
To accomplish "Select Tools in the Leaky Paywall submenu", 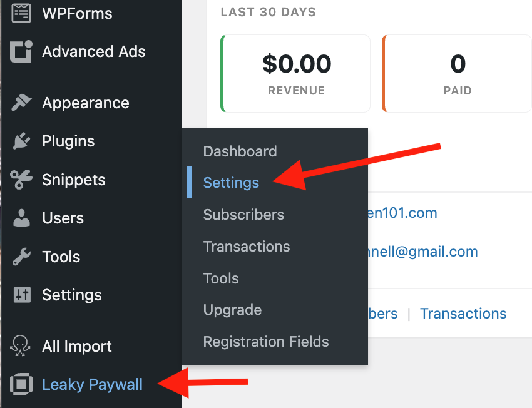I will tap(221, 278).
